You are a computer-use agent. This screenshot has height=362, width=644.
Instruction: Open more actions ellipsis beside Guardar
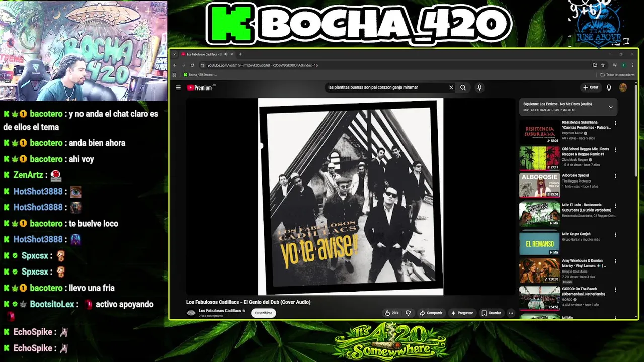511,313
